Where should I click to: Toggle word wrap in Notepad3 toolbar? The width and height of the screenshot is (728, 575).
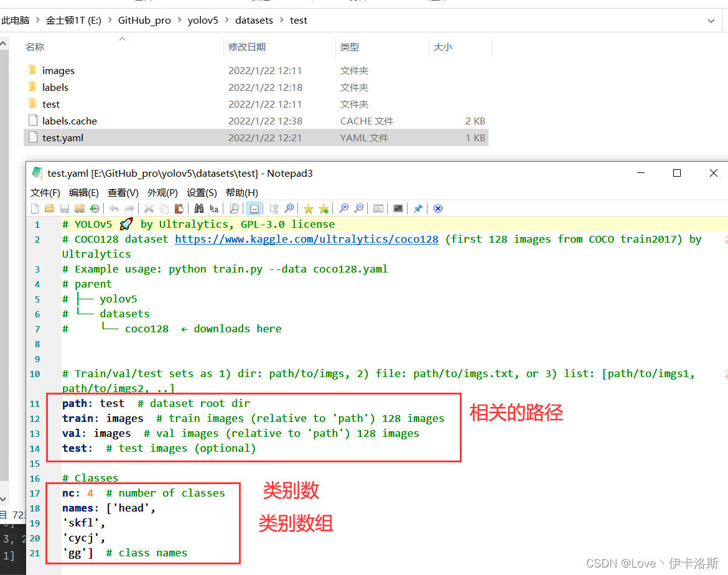[254, 208]
